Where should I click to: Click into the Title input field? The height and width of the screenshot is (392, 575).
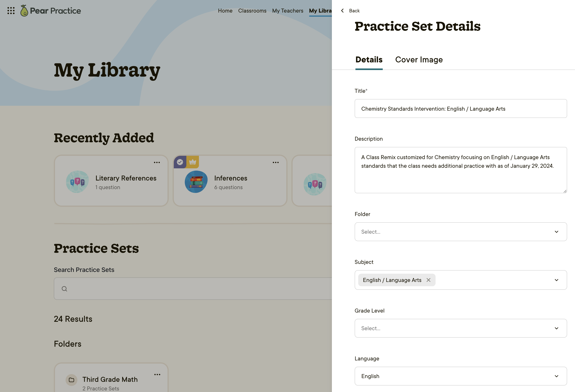tap(461, 109)
